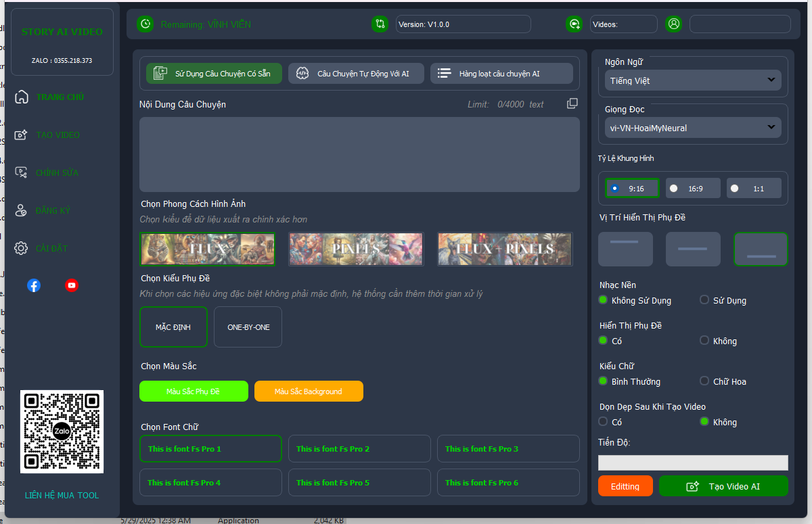This screenshot has height=524, width=812.
Task: Select font Fs Pro 6
Action: pyautogui.click(x=508, y=483)
